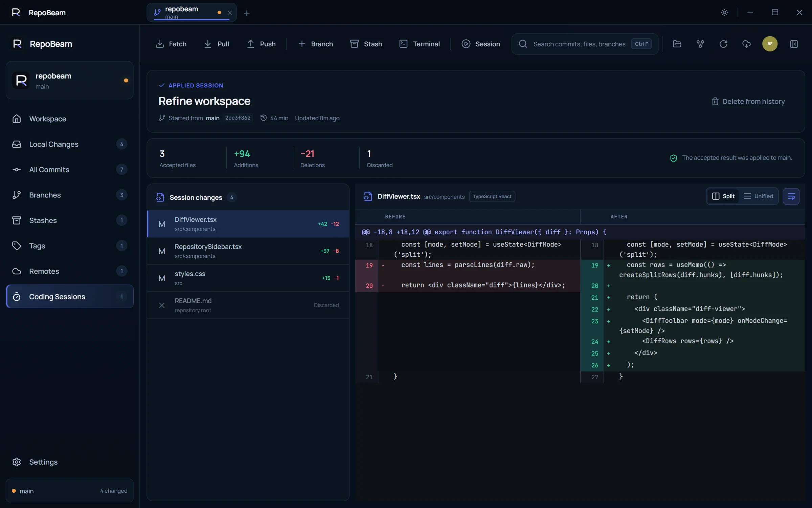812x508 pixels.
Task: Click the Session changes count badge 4
Action: (x=232, y=197)
